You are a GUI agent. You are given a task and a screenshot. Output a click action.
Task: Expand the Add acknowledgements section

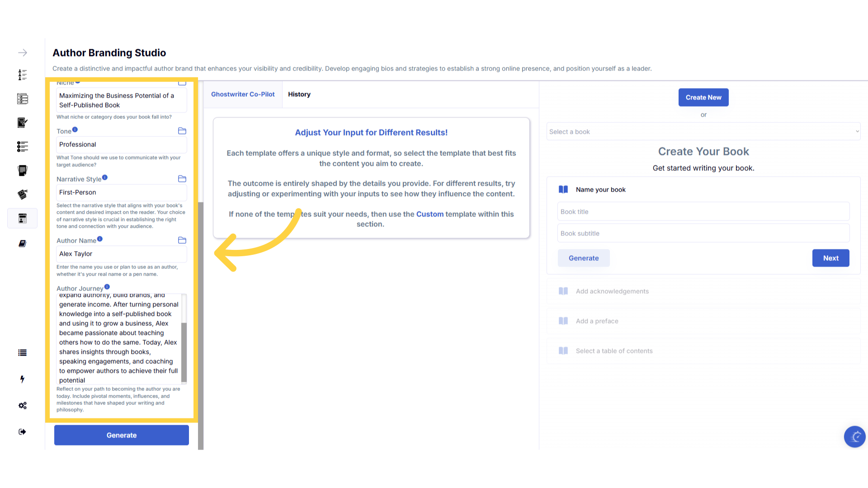click(612, 291)
